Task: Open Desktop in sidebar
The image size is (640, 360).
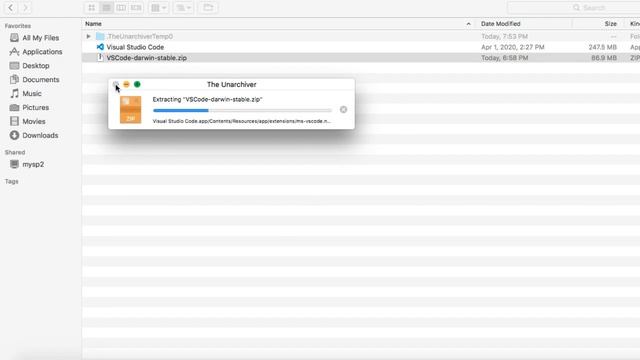Action: 36,66
